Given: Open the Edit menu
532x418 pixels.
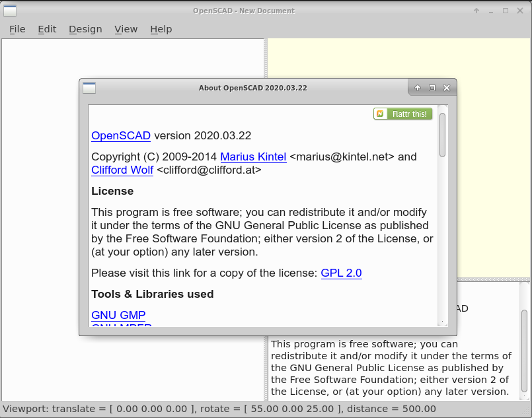Looking at the screenshot, I should [x=47, y=29].
